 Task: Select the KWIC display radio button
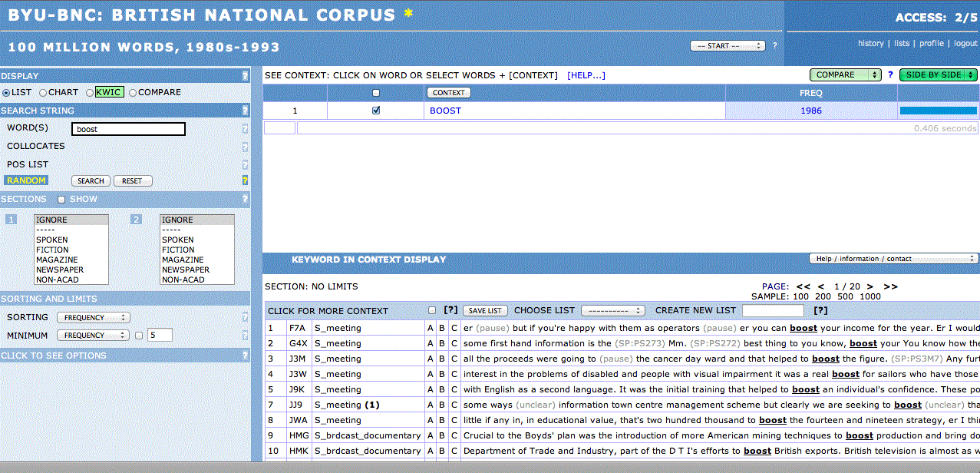tap(90, 93)
